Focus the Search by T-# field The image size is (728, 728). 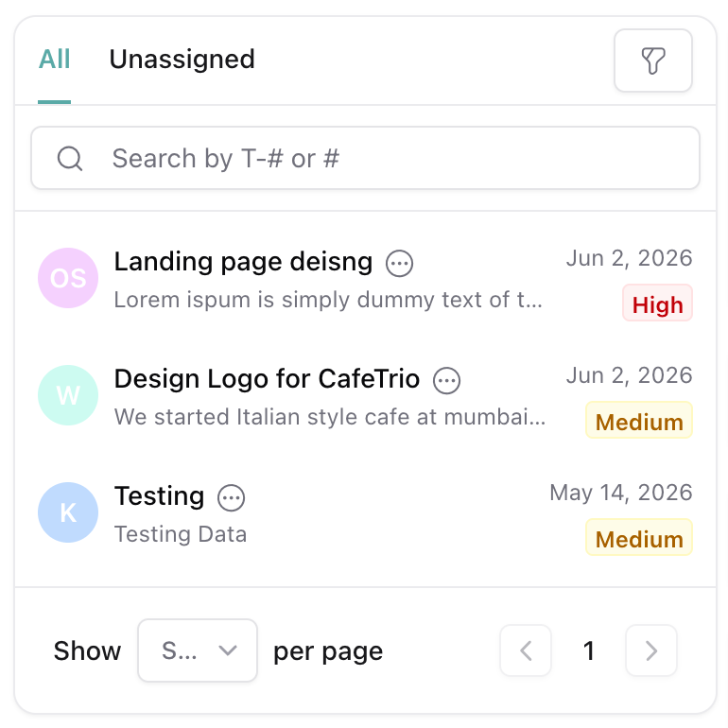(x=365, y=158)
